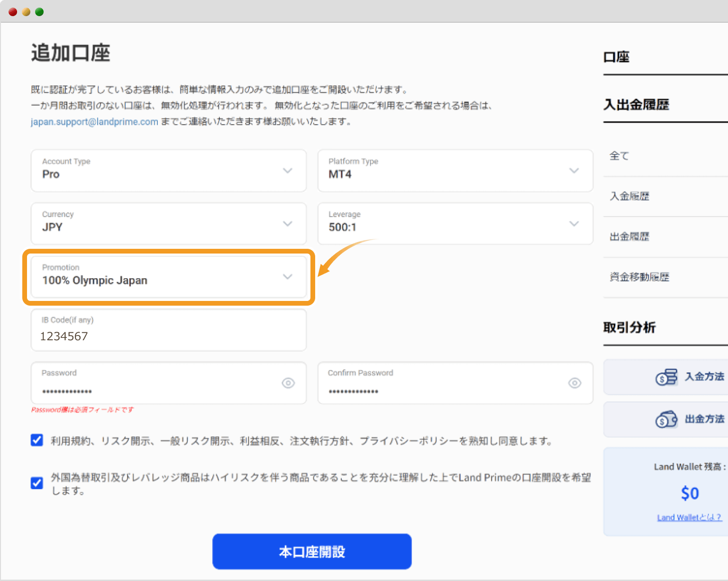The height and width of the screenshot is (581, 728).
Task: Uncheck the 外国為替取引 high-risk acknowledgment checkbox
Action: click(37, 483)
